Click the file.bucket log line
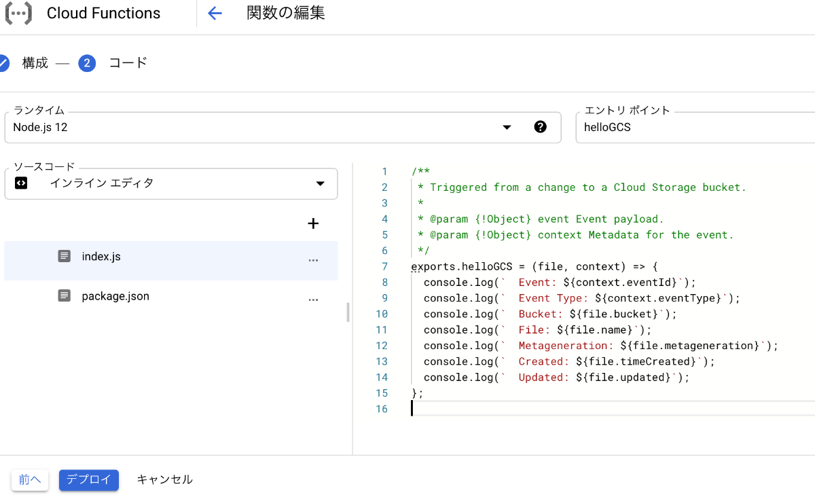Image resolution: width=815 pixels, height=504 pixels. pos(550,314)
